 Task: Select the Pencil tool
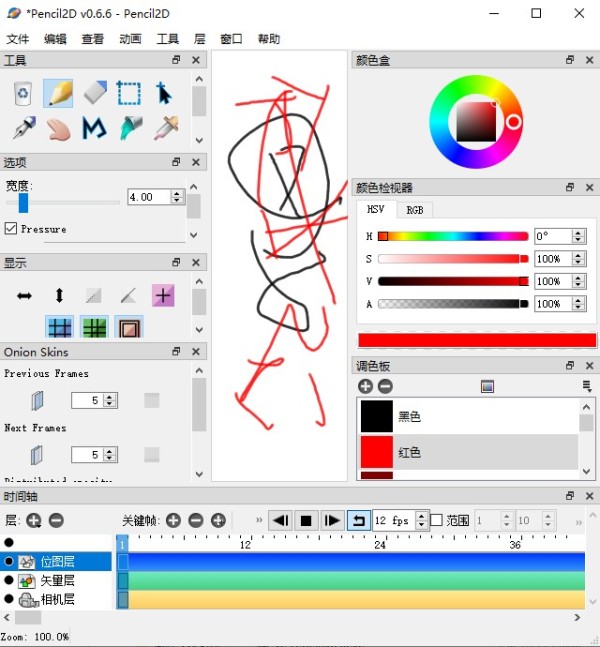58,93
